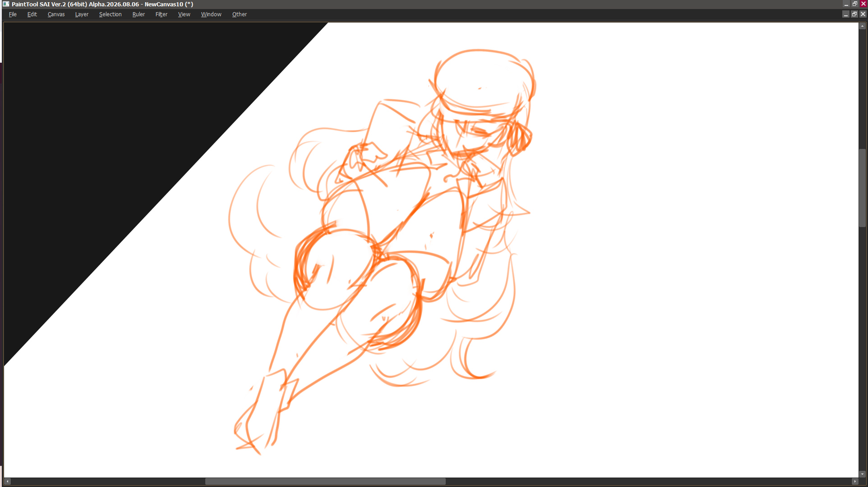Open the Layer menu
Image resolution: width=868 pixels, height=487 pixels.
(x=82, y=14)
